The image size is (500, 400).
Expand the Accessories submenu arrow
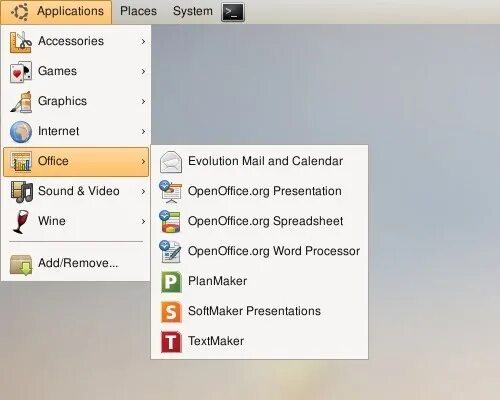[x=143, y=41]
